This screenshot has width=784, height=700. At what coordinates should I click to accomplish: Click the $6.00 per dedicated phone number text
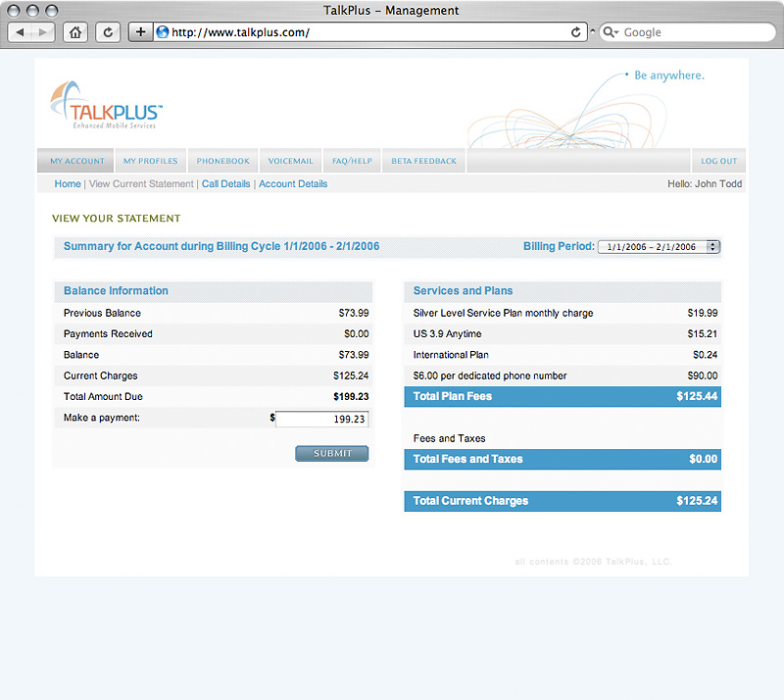(x=490, y=375)
